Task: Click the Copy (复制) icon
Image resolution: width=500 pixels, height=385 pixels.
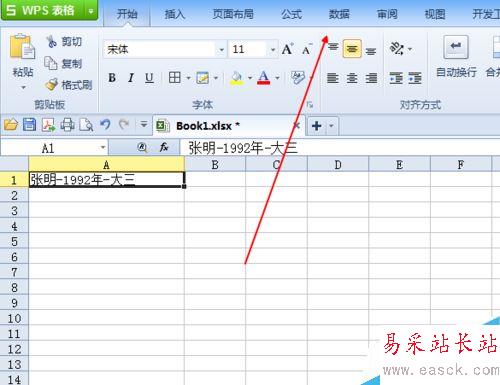Action: (51, 63)
